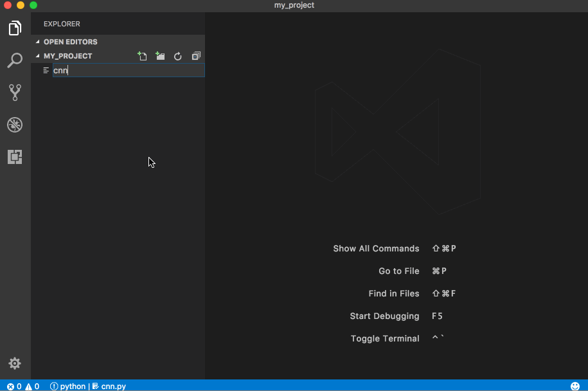The height and width of the screenshot is (391, 588).
Task: Refresh the MY_PROJECT explorer
Action: click(178, 57)
